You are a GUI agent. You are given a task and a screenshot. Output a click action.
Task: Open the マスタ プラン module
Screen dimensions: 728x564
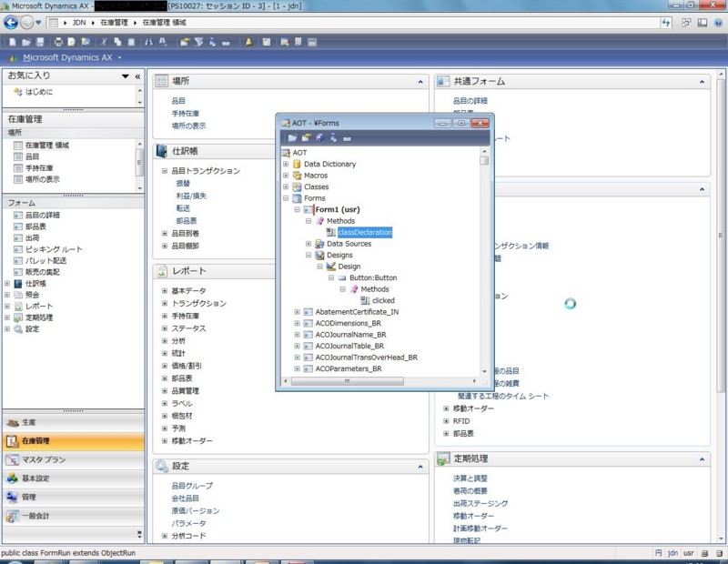click(x=74, y=459)
